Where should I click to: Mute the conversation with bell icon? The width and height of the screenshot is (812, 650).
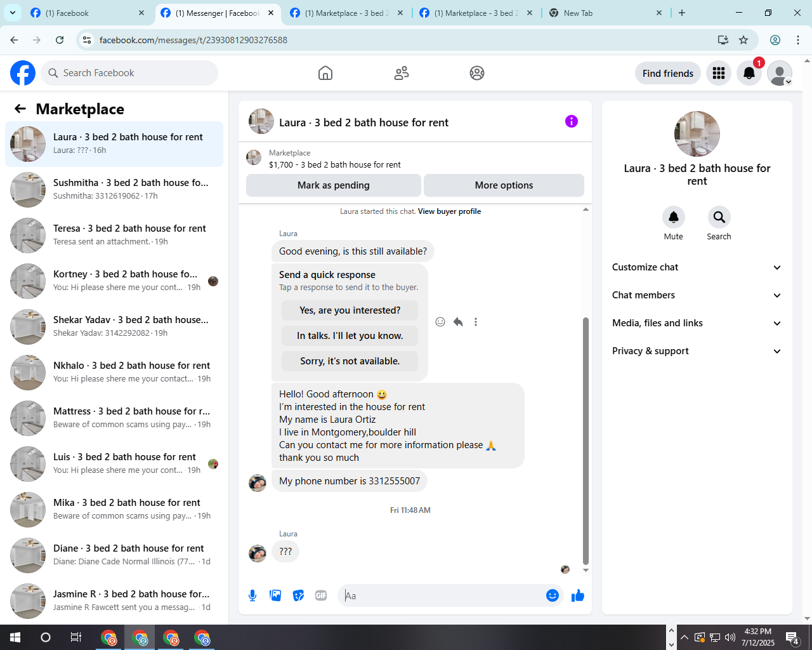(674, 217)
